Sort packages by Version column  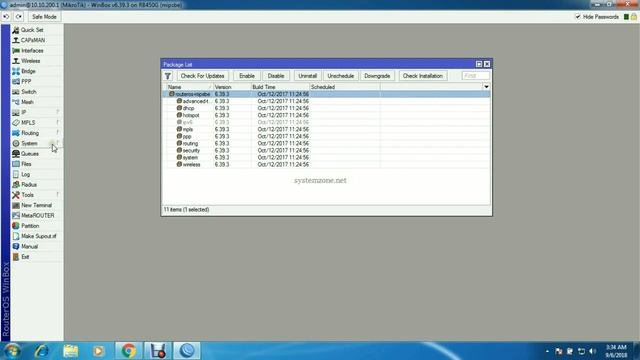click(x=232, y=87)
